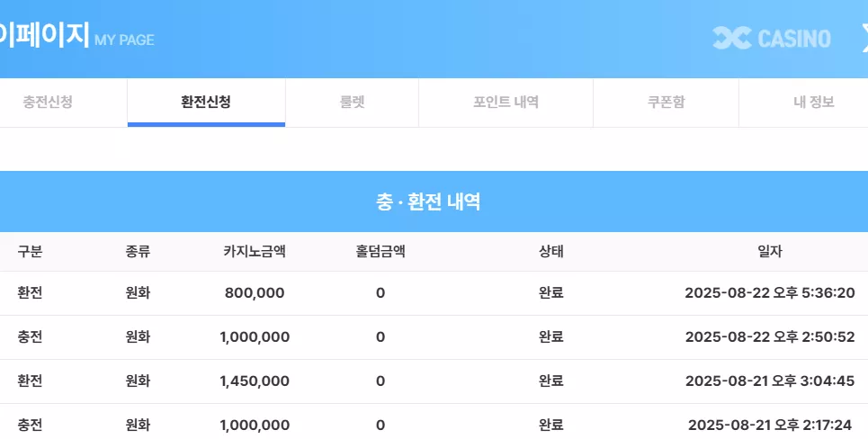This screenshot has height=439, width=868.
Task: Click the date 2025-08-22 오후 2:50:52
Action: click(x=769, y=336)
